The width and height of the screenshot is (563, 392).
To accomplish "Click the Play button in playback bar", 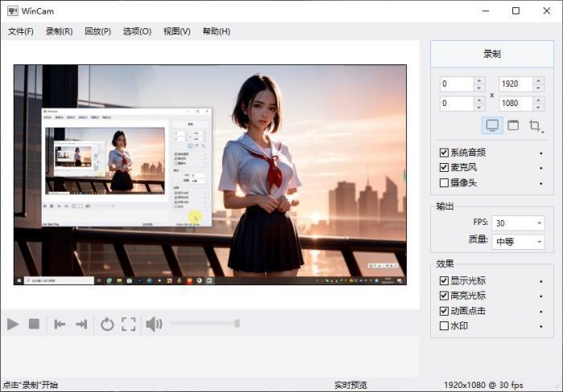I will 13,324.
